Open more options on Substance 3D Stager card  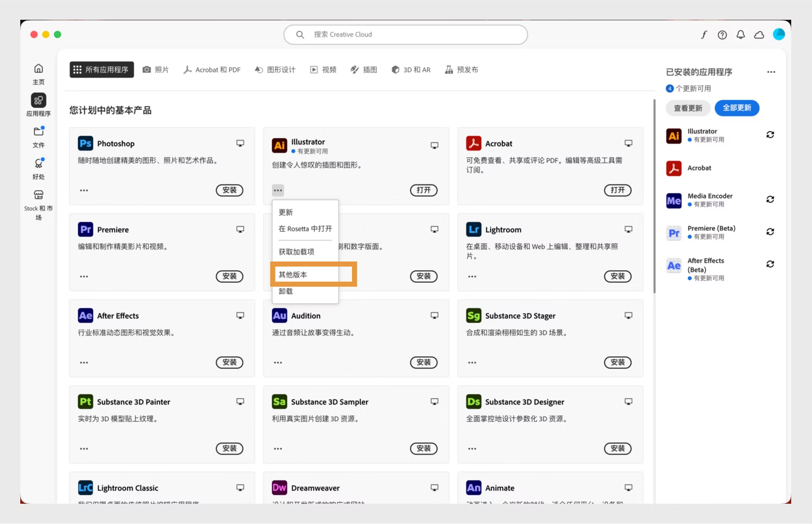pyautogui.click(x=472, y=363)
